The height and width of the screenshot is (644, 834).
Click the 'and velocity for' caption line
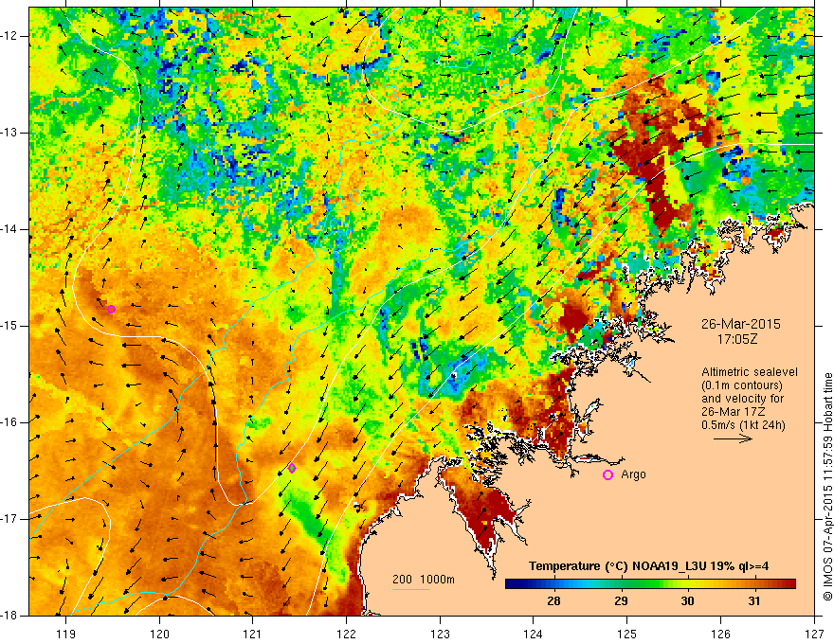[742, 399]
